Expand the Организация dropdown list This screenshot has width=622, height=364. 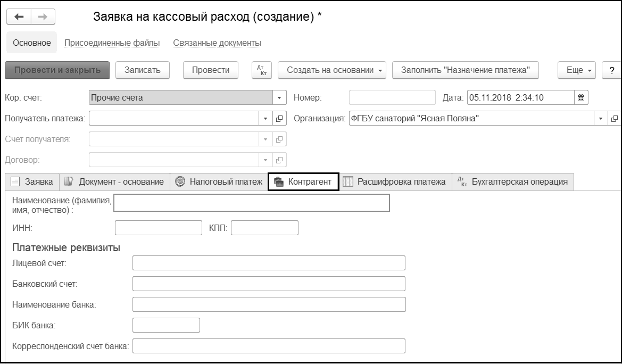[601, 119]
